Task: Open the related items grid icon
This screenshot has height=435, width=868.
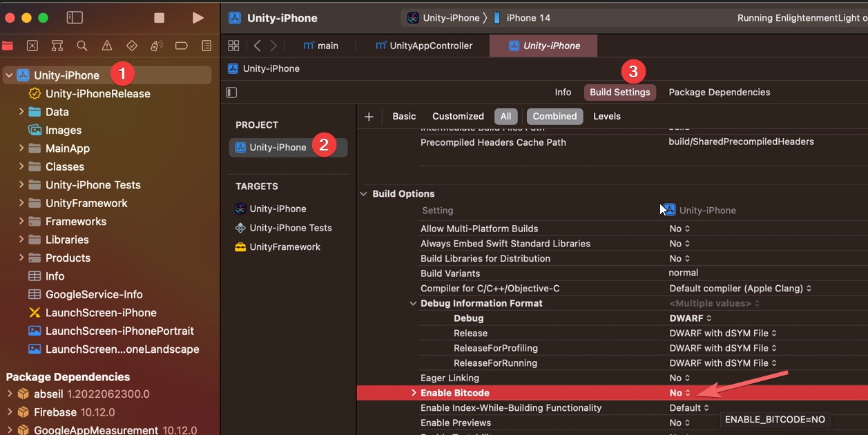Action: (x=233, y=46)
